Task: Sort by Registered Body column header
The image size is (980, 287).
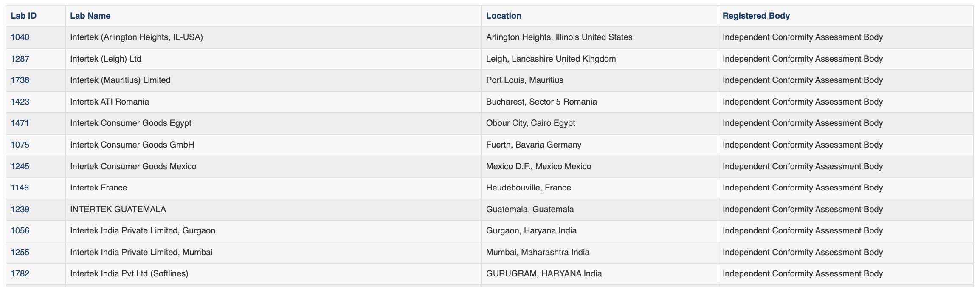Action: [x=756, y=16]
